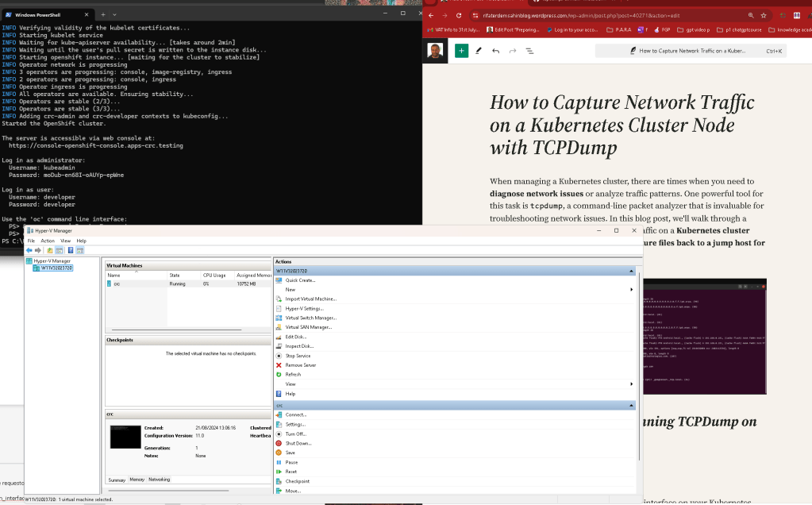Click the Inspect Disk action
This screenshot has width=812, height=505.
click(299, 346)
